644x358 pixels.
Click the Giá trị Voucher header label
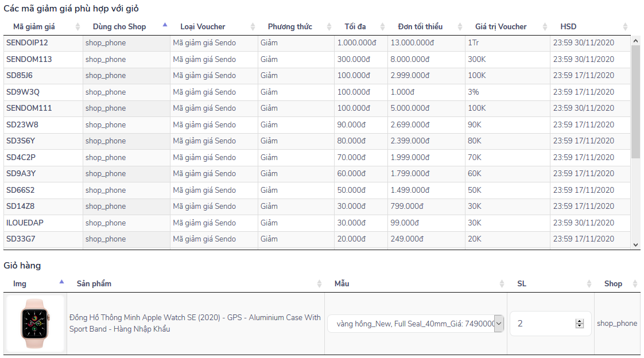click(501, 27)
